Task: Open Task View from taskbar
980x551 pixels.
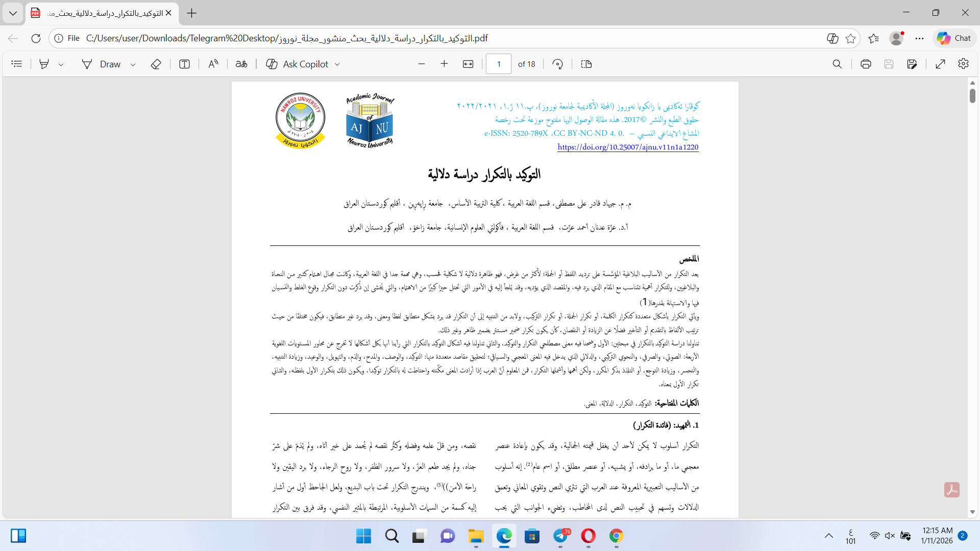Action: click(420, 536)
